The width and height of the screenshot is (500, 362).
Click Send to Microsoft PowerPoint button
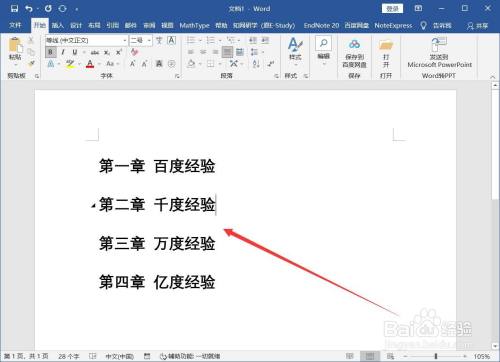(x=439, y=52)
